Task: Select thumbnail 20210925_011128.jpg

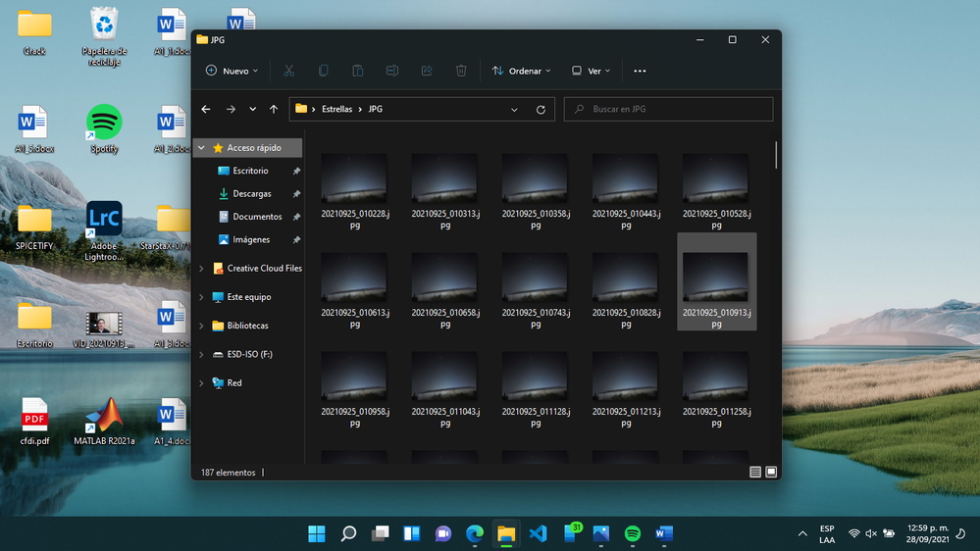Action: [x=535, y=390]
